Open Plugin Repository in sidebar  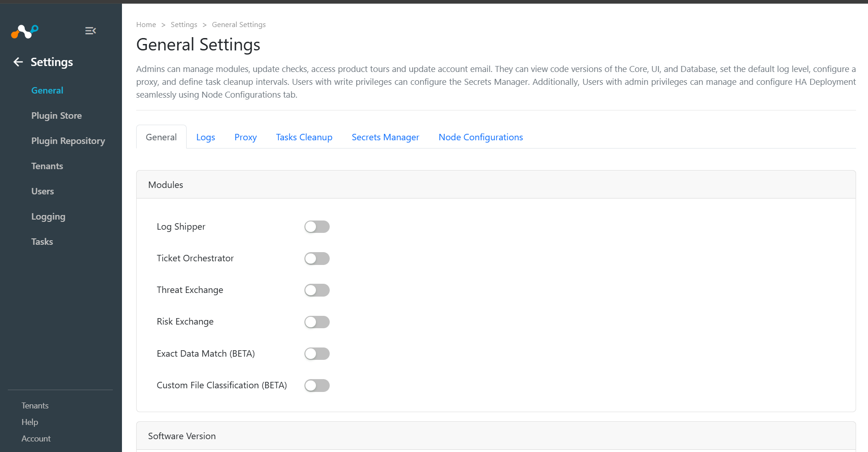coord(68,141)
